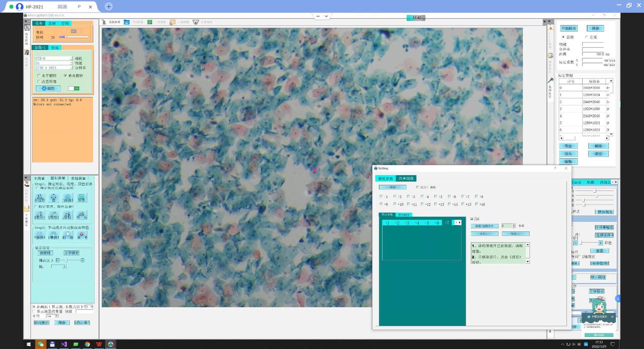Open a new tab with the plus icon
644x349 pixels.
point(109,7)
